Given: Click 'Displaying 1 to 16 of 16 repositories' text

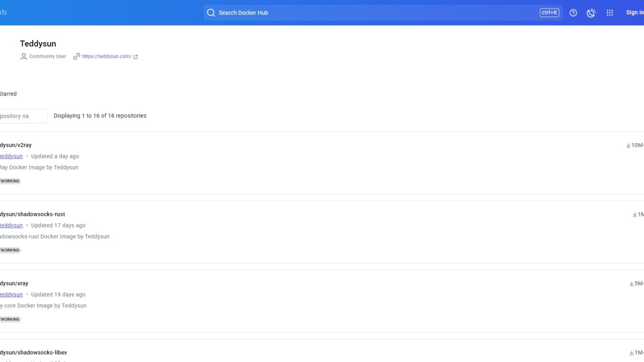Looking at the screenshot, I should point(100,115).
